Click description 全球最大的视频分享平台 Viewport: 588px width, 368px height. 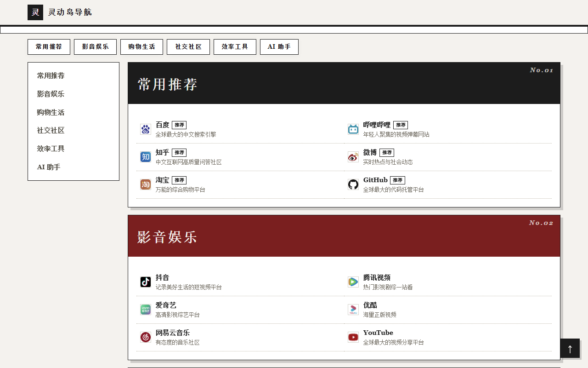[394, 342]
